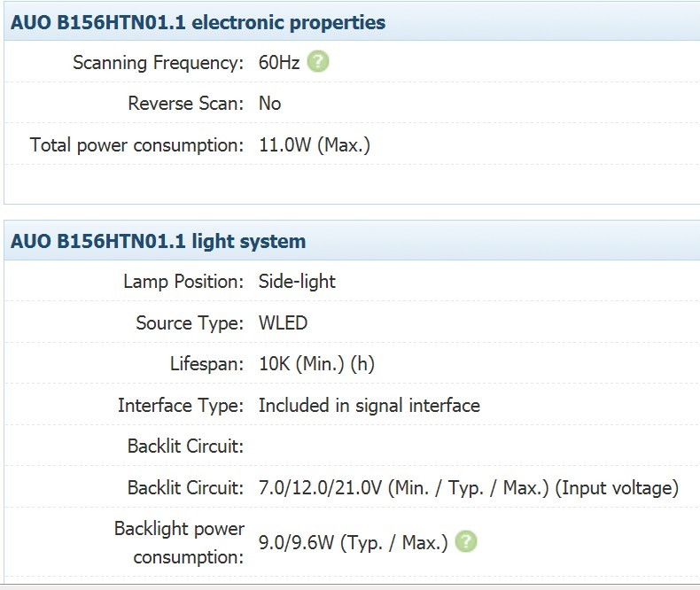Click the 10K (Min.) (h) value
This screenshot has width=700, height=590.
point(316,364)
